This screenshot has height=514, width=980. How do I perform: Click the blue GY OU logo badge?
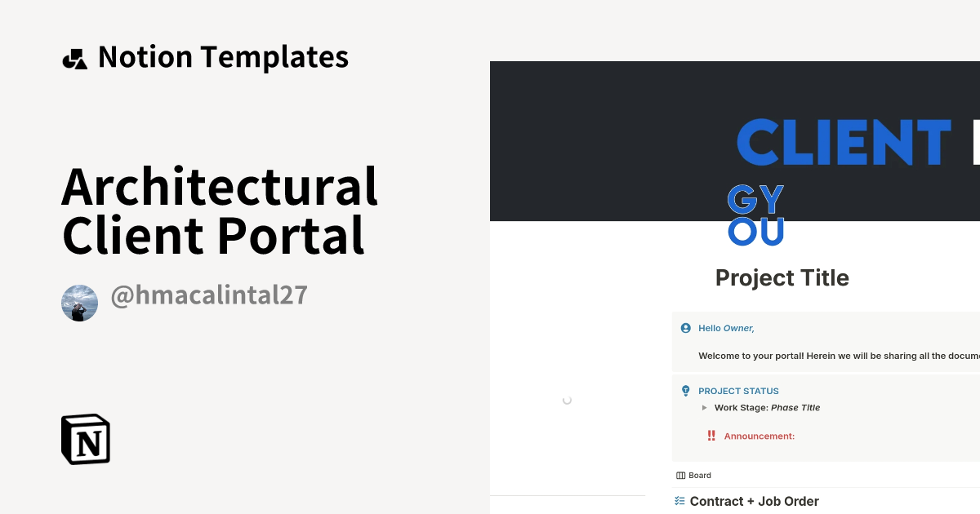[x=755, y=214]
